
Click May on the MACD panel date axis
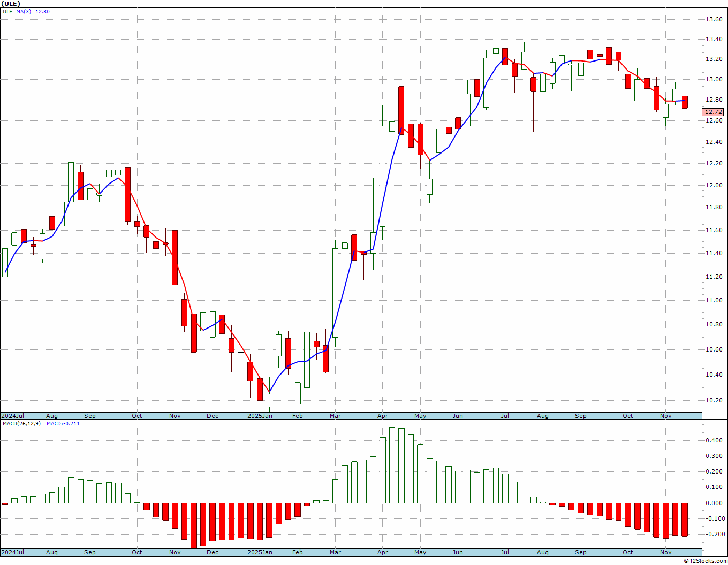[420, 552]
